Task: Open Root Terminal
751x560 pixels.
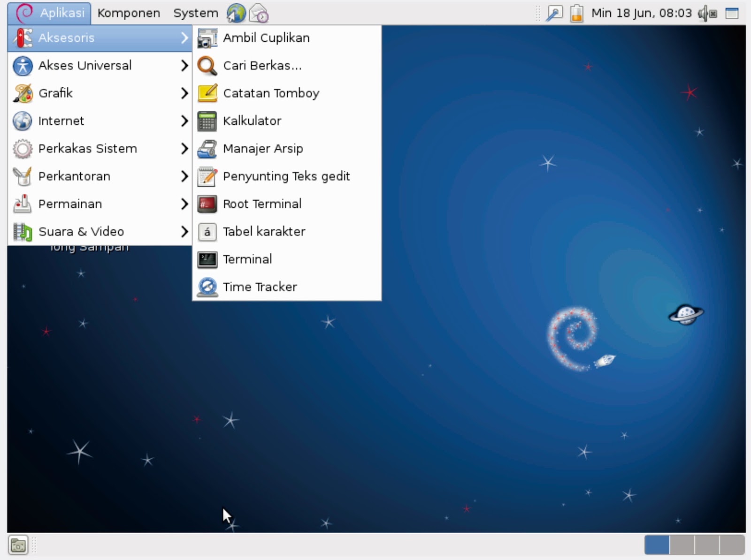Action: (262, 204)
